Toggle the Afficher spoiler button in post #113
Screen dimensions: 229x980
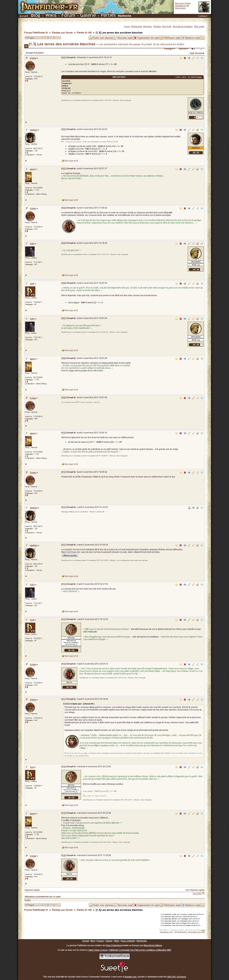(x=70, y=555)
